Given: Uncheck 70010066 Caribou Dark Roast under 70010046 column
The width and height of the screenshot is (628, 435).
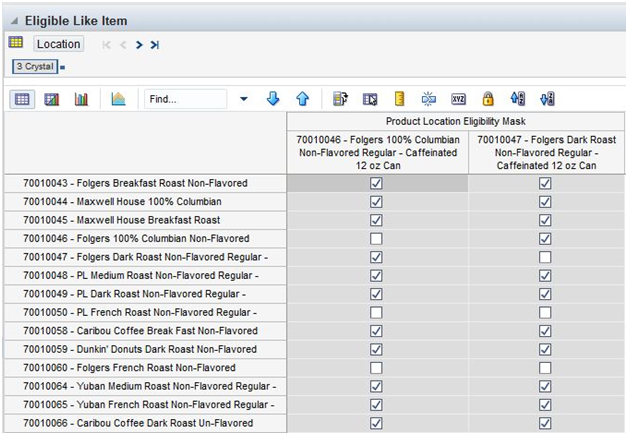Looking at the screenshot, I should (376, 423).
